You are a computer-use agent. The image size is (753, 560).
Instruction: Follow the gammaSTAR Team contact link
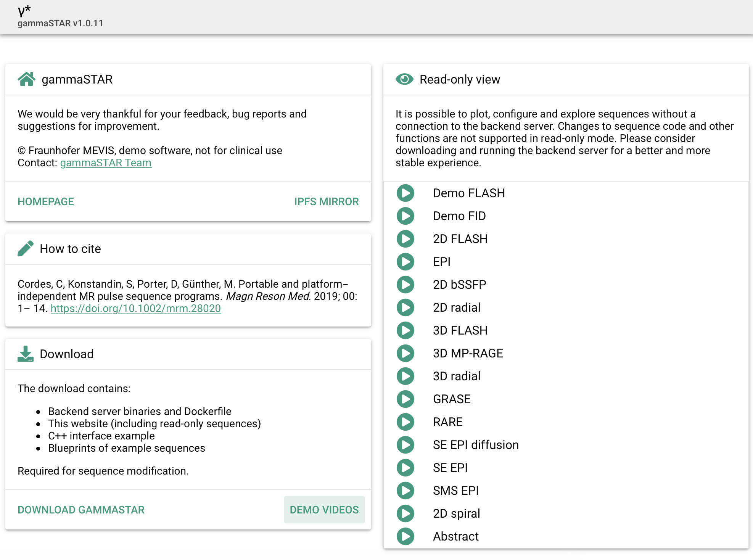106,163
